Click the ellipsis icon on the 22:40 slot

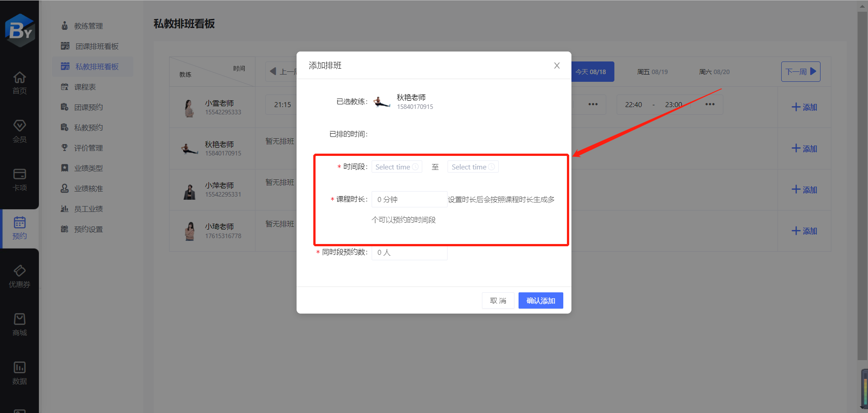tap(709, 104)
